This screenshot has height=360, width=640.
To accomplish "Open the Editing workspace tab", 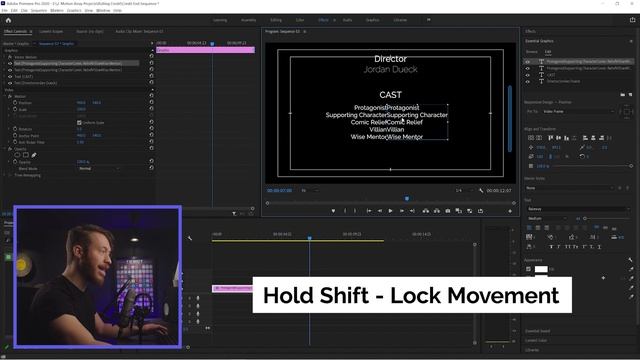I will pos(276,20).
